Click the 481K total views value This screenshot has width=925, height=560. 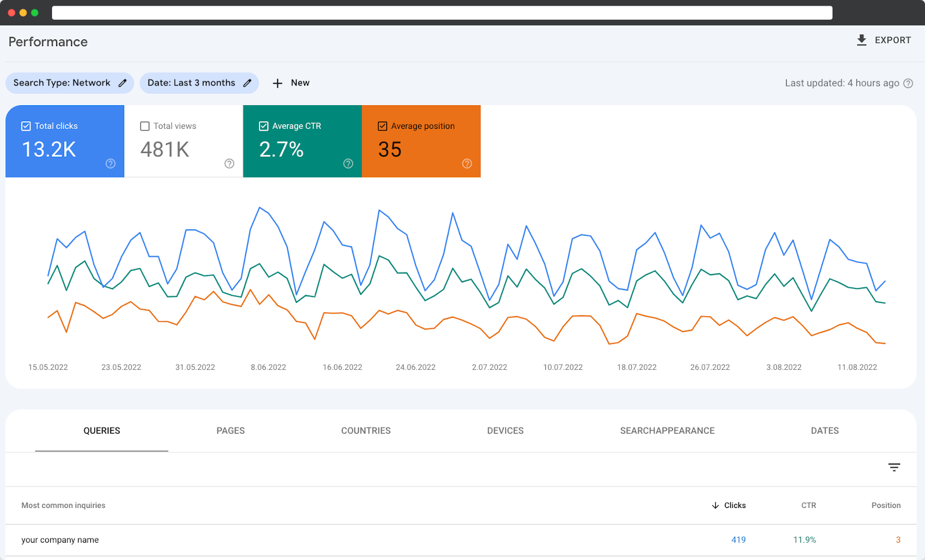[165, 150]
